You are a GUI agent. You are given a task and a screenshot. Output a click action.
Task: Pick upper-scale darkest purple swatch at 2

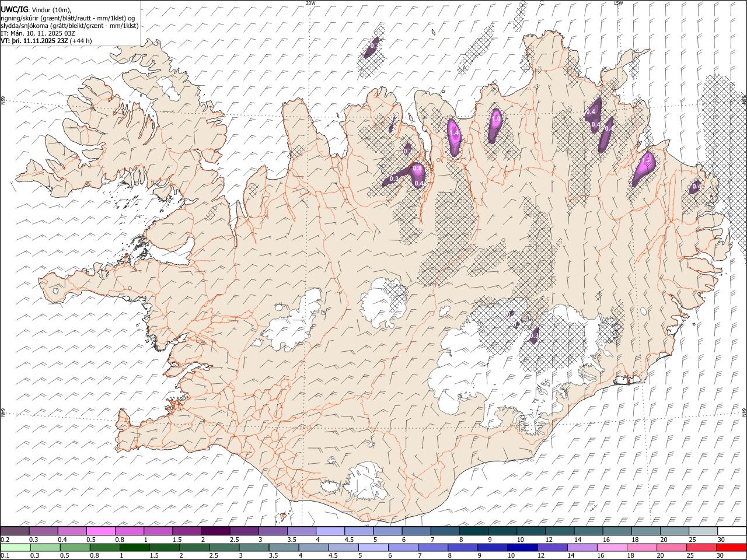[x=215, y=531]
